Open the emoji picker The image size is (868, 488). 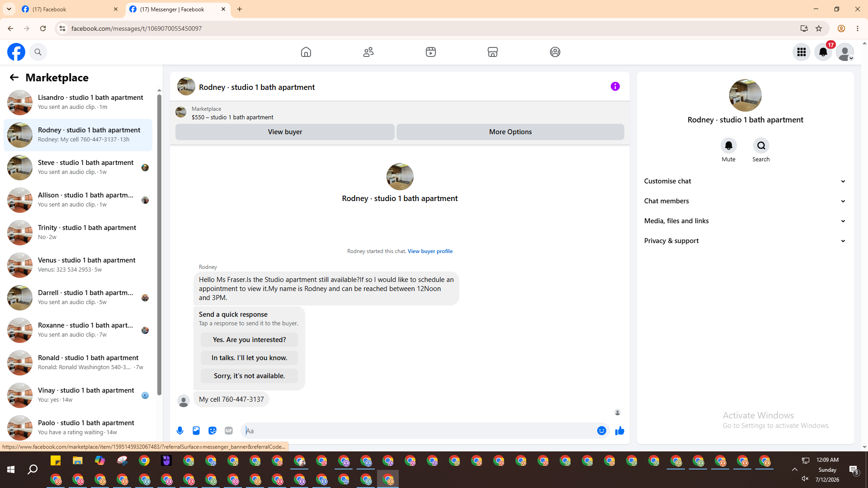[x=601, y=431]
